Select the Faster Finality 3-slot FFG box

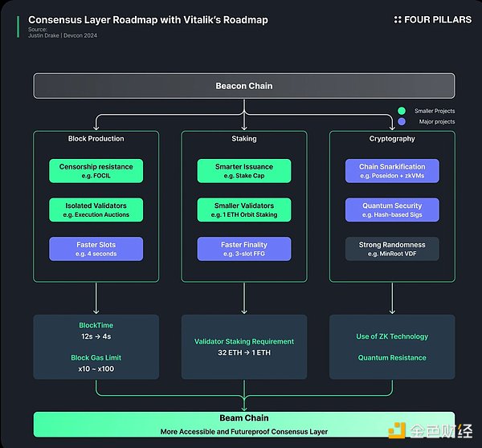[x=243, y=249]
